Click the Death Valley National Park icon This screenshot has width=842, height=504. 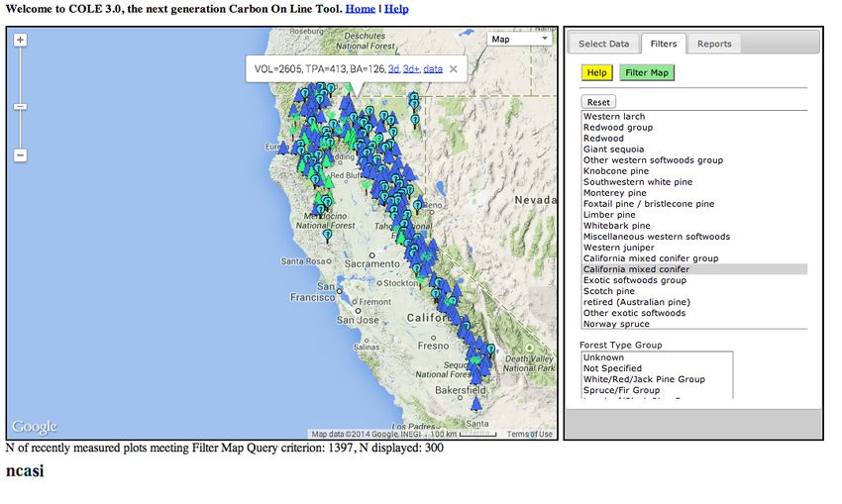pyautogui.click(x=529, y=348)
